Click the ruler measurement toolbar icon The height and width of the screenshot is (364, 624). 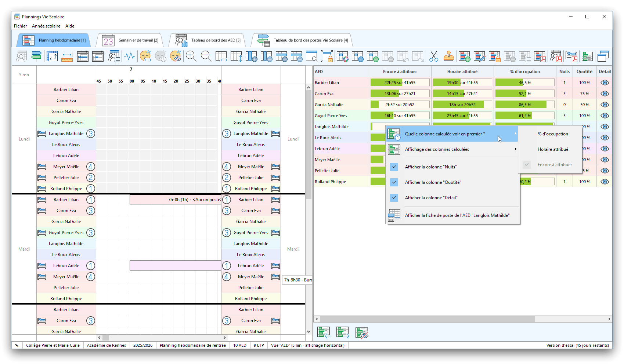tap(67, 56)
